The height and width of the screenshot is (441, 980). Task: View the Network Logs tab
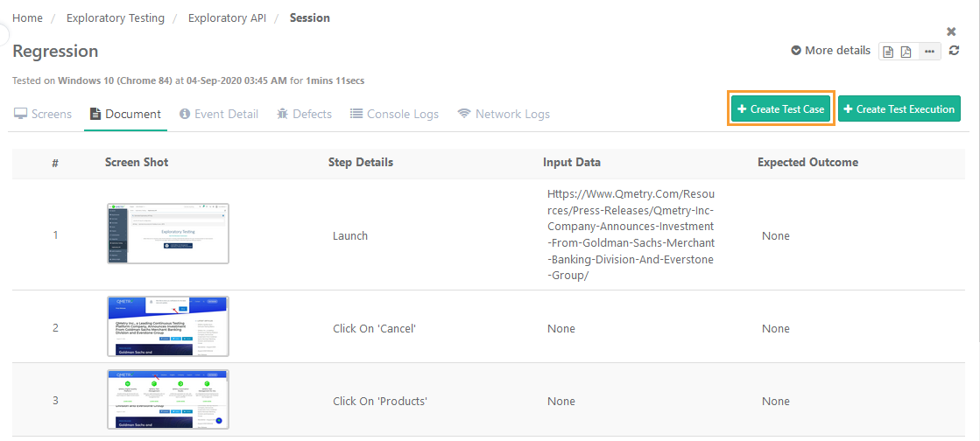[504, 115]
